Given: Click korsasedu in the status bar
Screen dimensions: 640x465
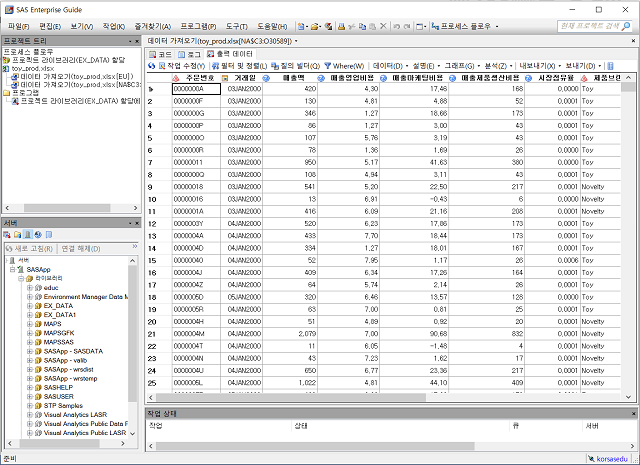Looking at the screenshot, I should click(612, 459).
